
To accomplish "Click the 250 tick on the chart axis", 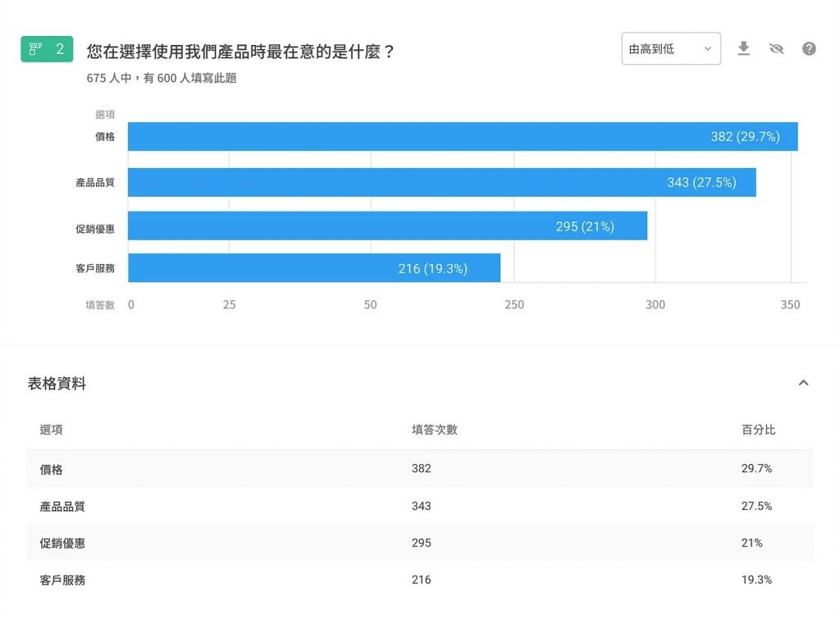I will (514, 305).
